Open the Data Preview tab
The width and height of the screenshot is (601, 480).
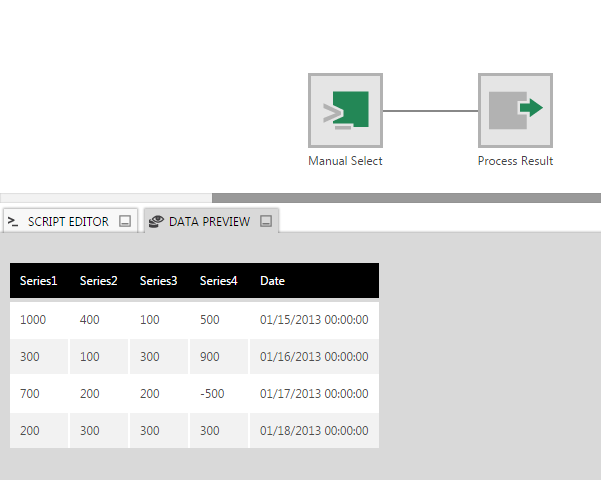209,222
